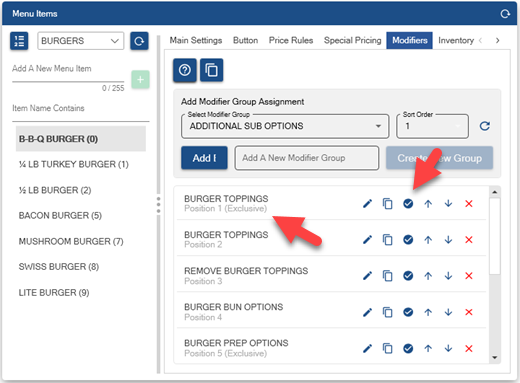Viewport: 520px width, 383px height.
Task: Click the Add A New Modifier Group field
Action: (307, 158)
